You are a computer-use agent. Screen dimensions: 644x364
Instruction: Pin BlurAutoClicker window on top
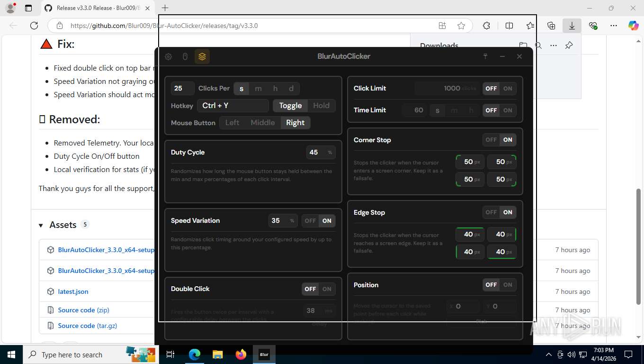(485, 56)
